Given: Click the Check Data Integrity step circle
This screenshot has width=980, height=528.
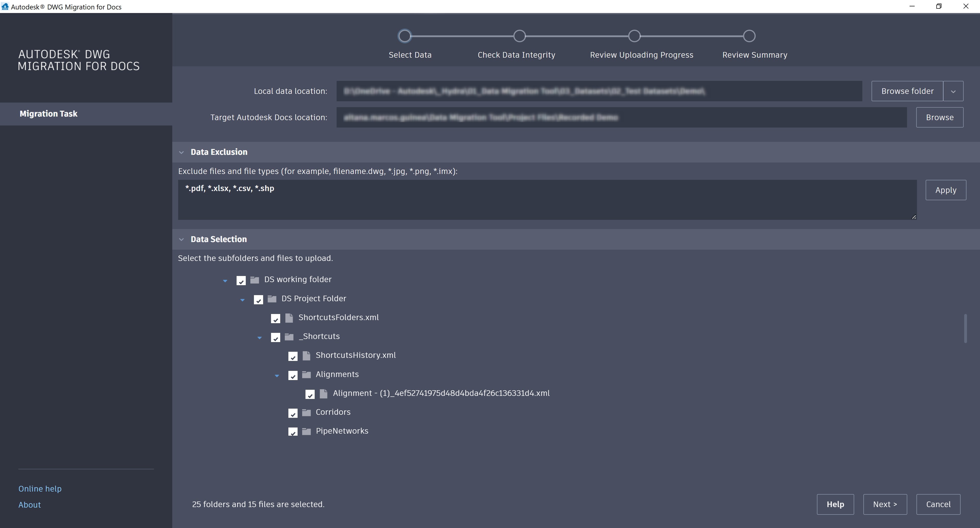Looking at the screenshot, I should (519, 36).
